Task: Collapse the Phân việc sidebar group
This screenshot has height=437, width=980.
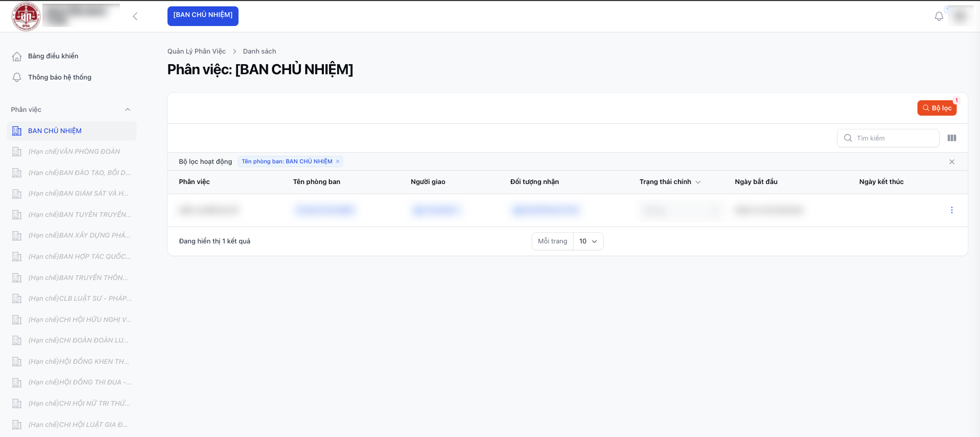Action: click(127, 110)
